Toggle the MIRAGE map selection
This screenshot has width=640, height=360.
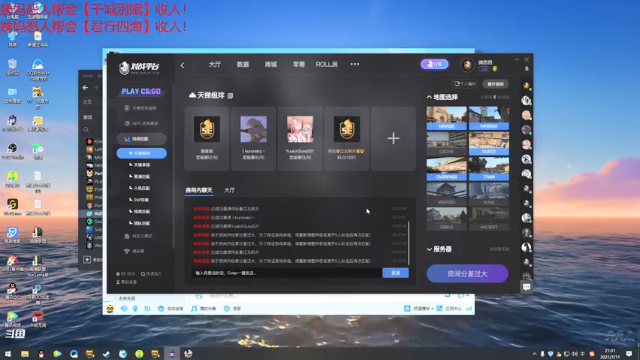coord(447,118)
